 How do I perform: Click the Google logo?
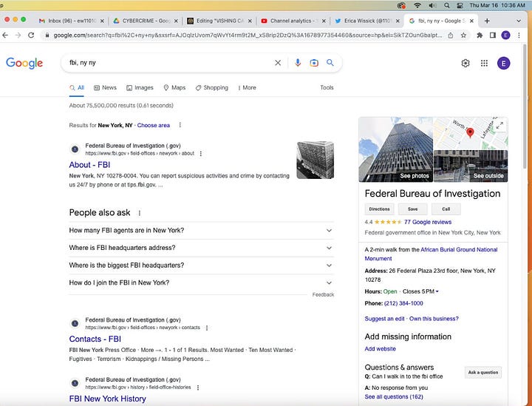tap(24, 63)
